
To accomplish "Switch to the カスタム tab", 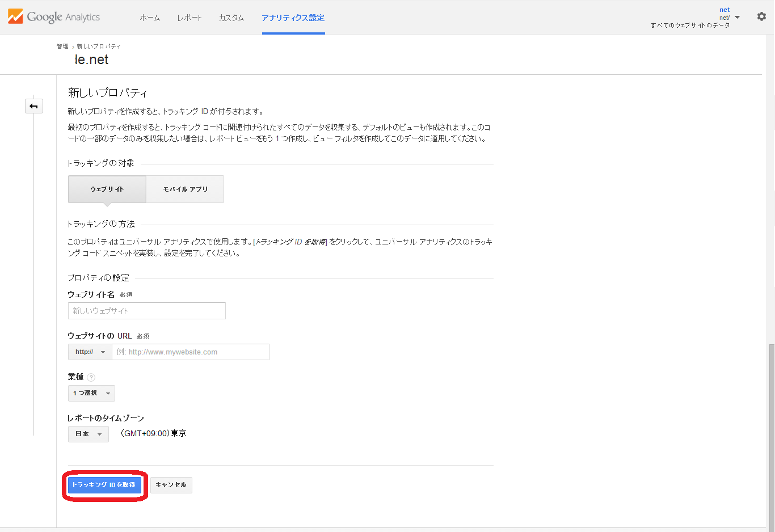I will click(x=231, y=18).
